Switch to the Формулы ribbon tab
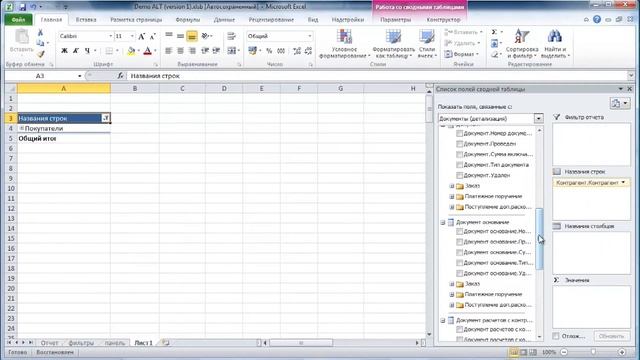This screenshot has height=360, width=640. pos(187,20)
